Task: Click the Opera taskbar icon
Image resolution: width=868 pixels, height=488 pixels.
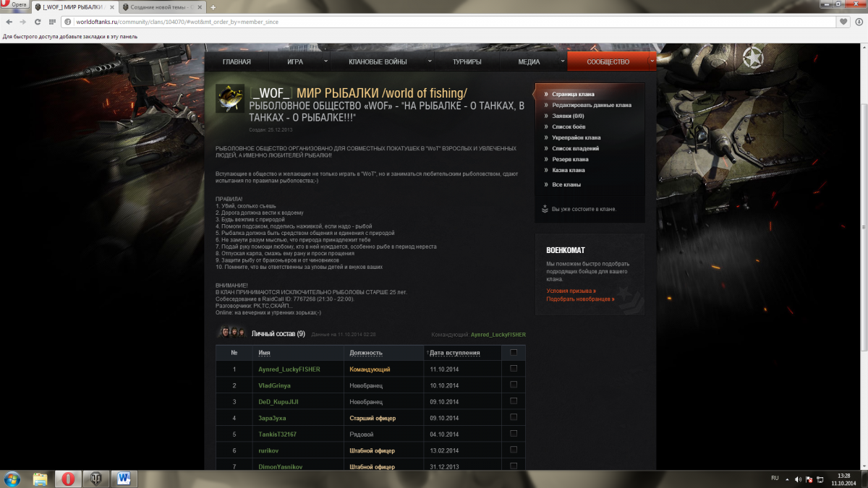Action: (x=67, y=479)
